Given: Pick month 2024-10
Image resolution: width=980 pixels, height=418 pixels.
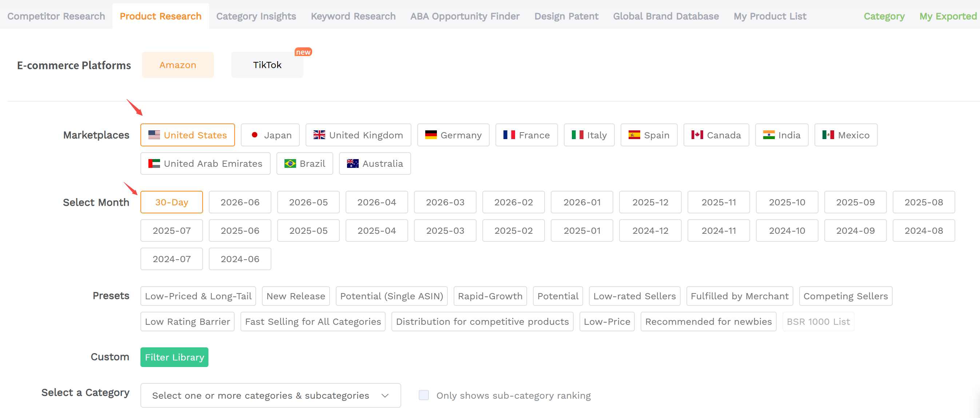Looking at the screenshot, I should click(x=787, y=231).
